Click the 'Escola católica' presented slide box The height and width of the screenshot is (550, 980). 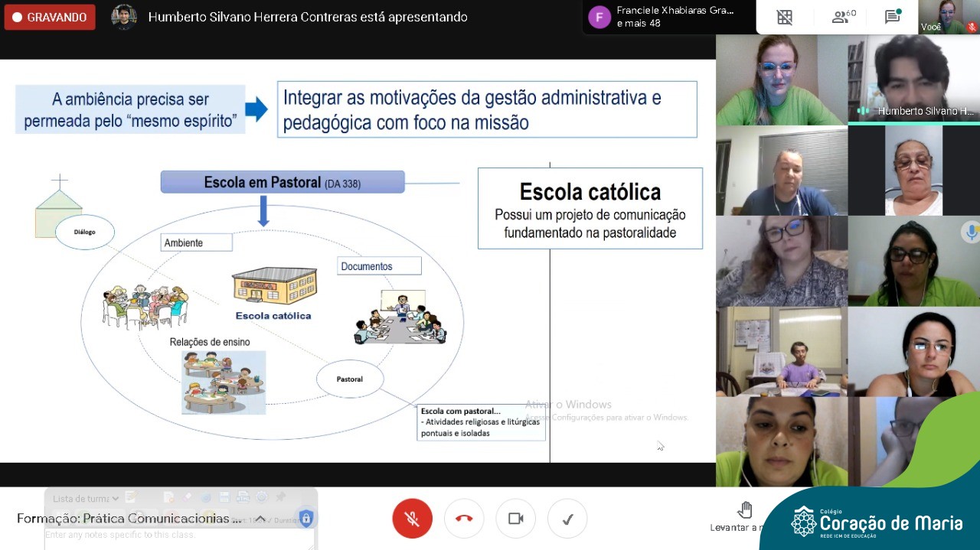590,208
